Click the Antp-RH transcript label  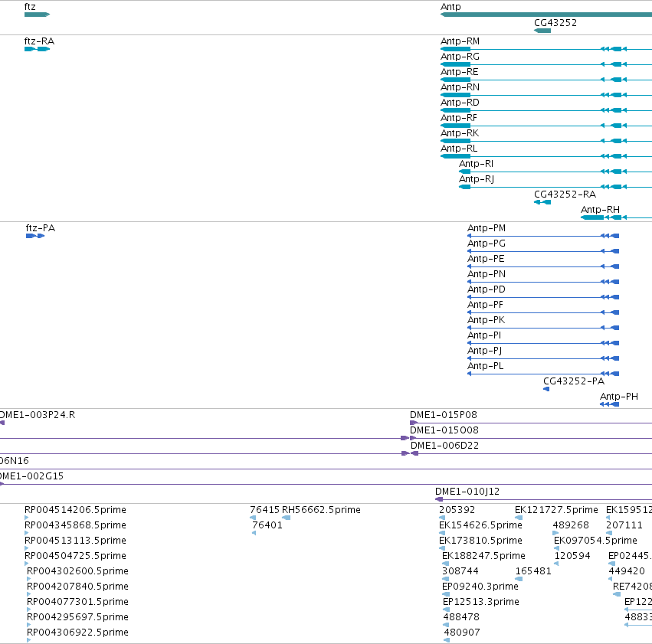pos(601,210)
